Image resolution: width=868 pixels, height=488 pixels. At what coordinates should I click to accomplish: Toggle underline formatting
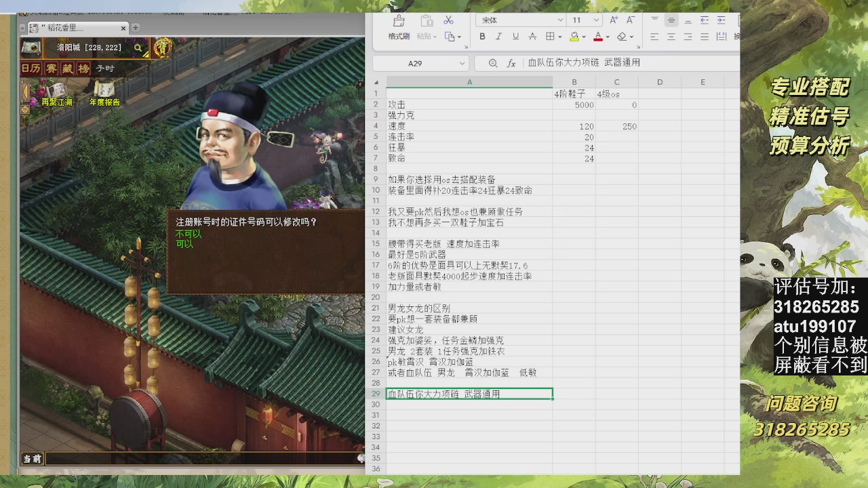(515, 37)
